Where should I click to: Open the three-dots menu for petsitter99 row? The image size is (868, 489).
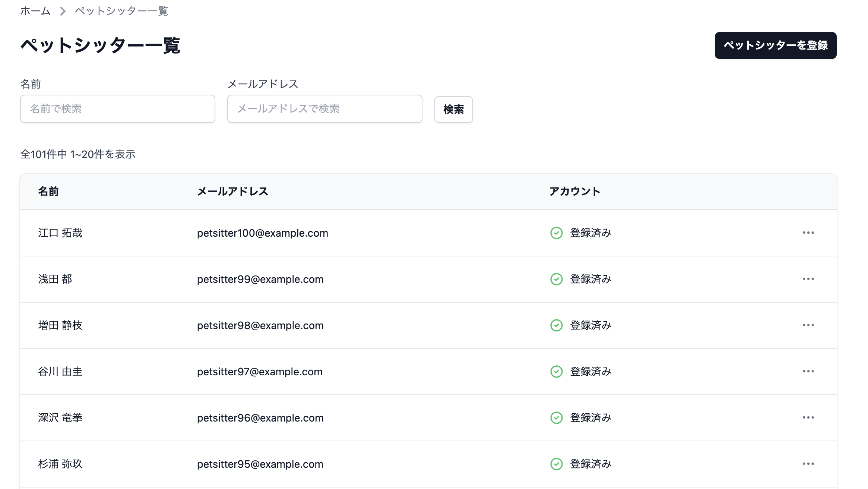[x=808, y=279]
